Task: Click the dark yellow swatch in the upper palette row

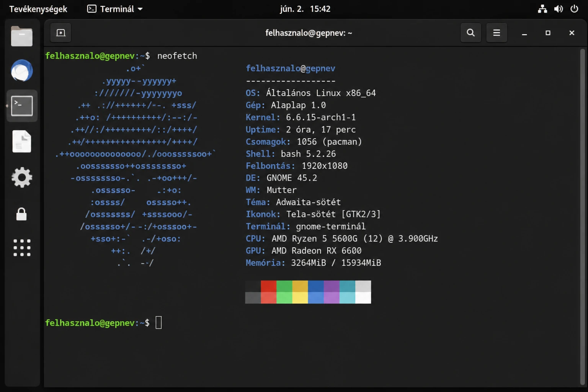Action: [300, 286]
